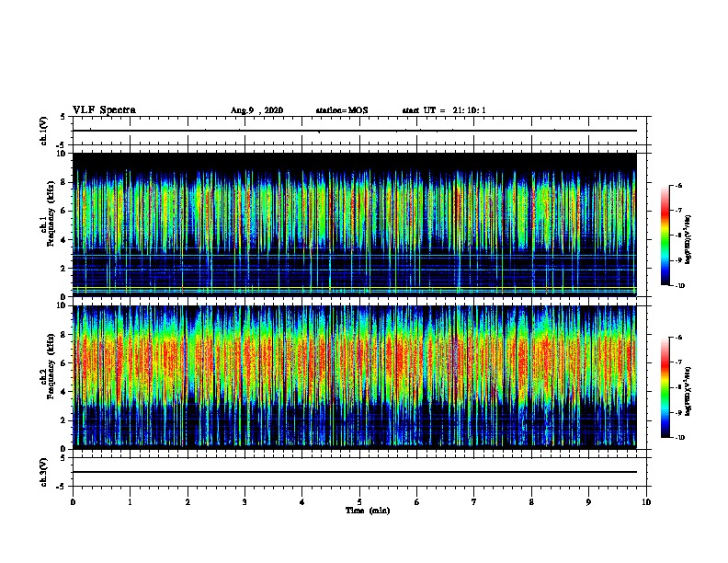Click the 'VLF Spectra' title text
This screenshot has width=728, height=563.
104,110
